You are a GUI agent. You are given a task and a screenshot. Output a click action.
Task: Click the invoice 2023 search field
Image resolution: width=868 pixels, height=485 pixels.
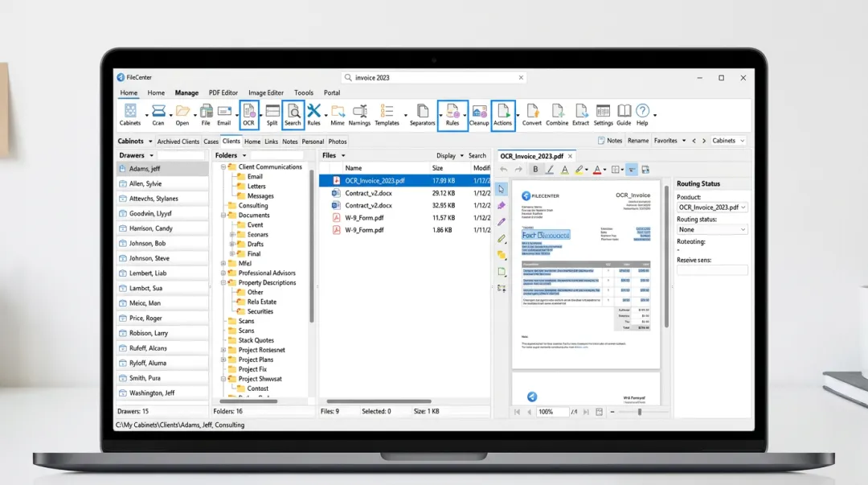[x=434, y=77]
